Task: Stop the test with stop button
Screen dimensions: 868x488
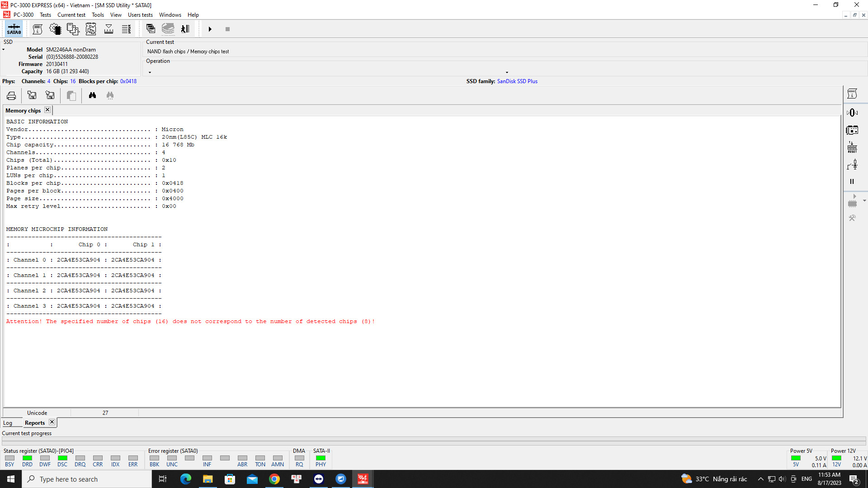Action: coord(228,29)
